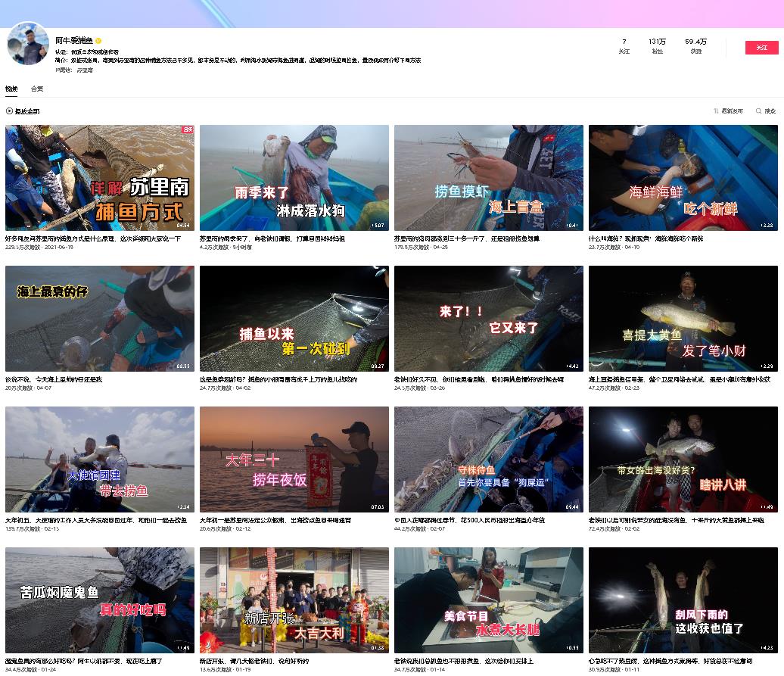Click the yellow verified badge beside channel name
The width and height of the screenshot is (784, 676).
[x=98, y=41]
